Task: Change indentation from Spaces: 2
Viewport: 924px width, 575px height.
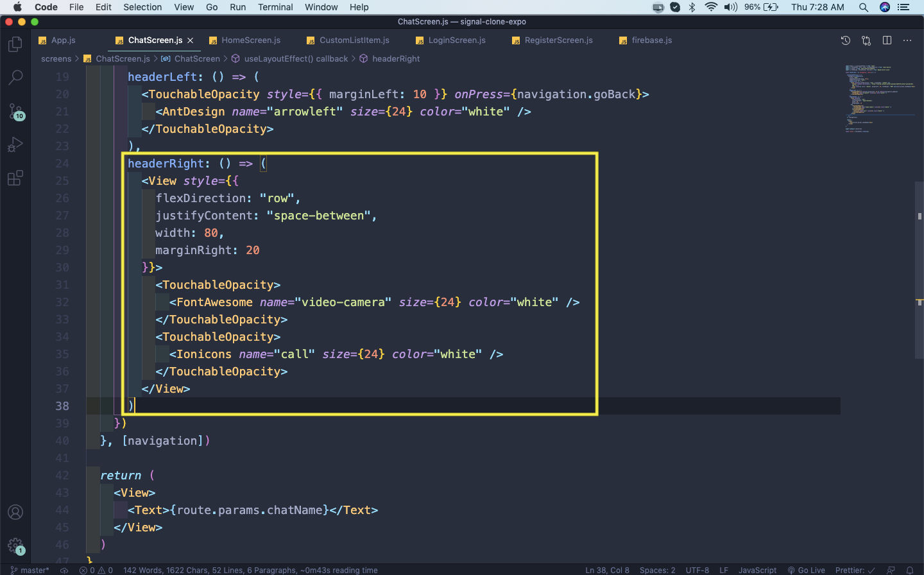Action: (657, 570)
